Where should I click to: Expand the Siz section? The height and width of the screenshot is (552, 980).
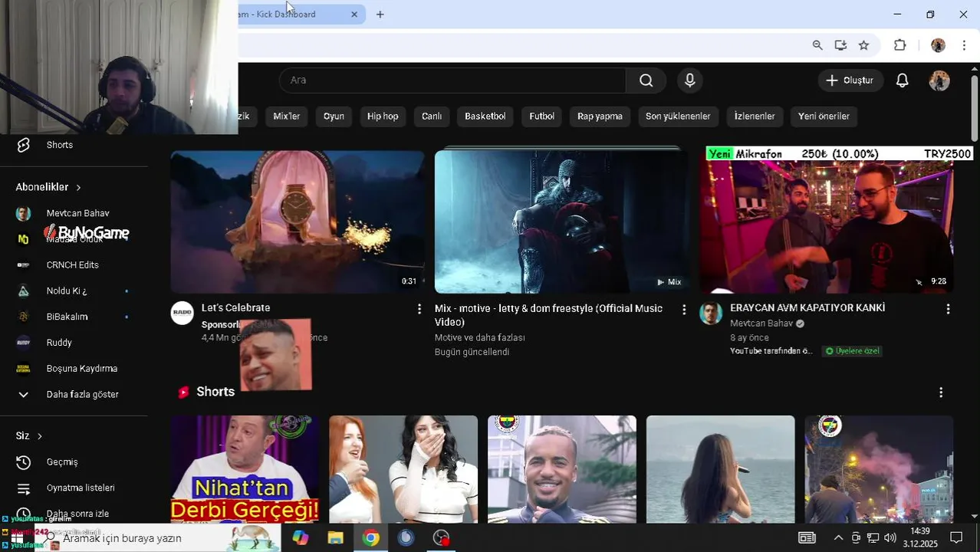point(29,435)
